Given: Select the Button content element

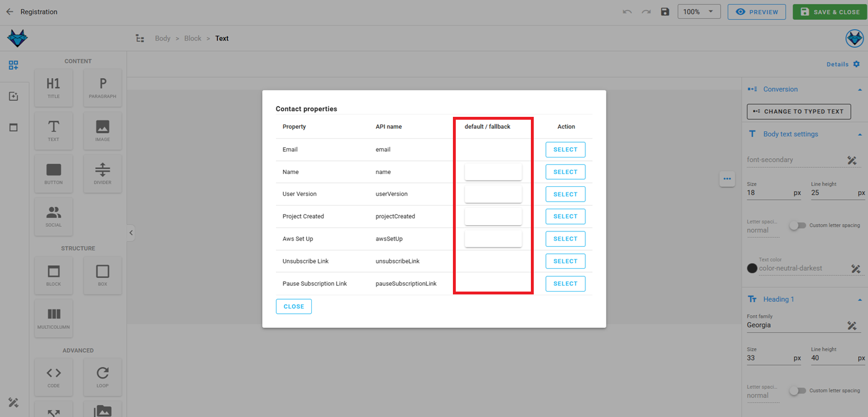Looking at the screenshot, I should (53, 173).
